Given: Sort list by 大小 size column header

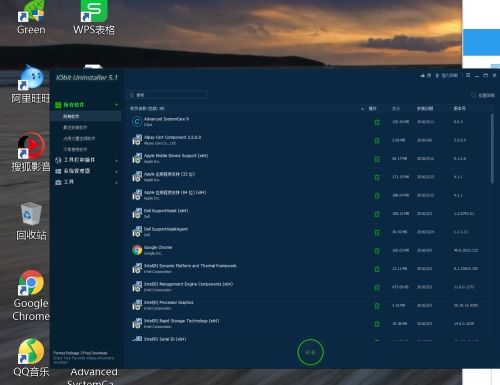Looking at the screenshot, I should click(x=396, y=109).
